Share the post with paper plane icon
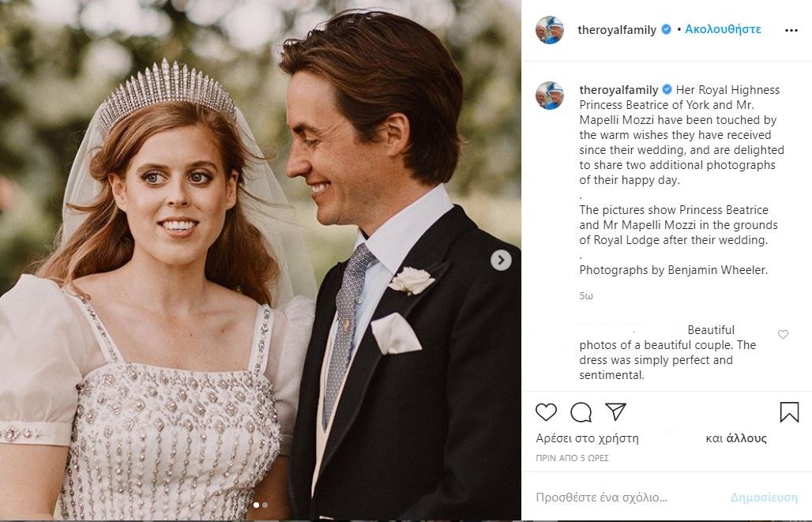Image resolution: width=812 pixels, height=522 pixels. (x=615, y=411)
